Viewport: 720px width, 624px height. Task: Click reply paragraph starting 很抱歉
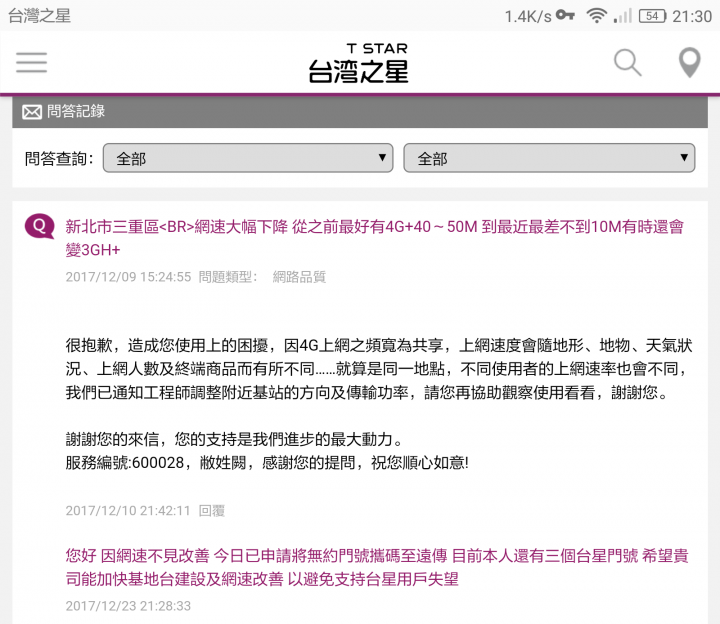tap(379, 369)
